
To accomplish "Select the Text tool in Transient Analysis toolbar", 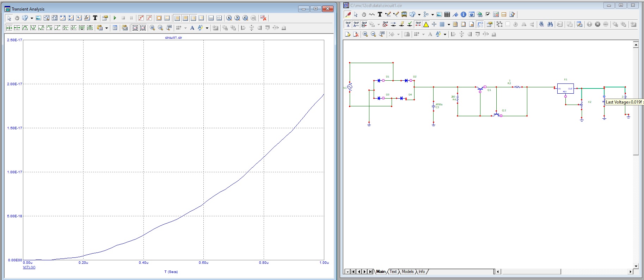I will click(95, 18).
